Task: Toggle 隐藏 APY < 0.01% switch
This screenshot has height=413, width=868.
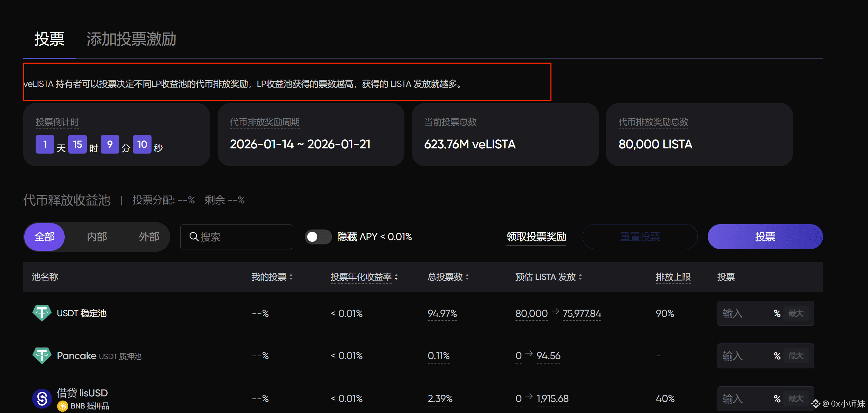Action: 318,237
